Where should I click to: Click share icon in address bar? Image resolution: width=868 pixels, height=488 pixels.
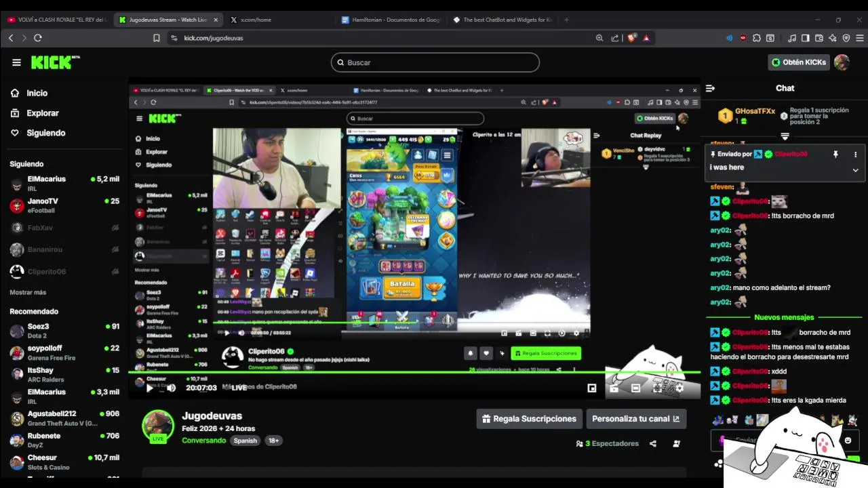coord(615,38)
